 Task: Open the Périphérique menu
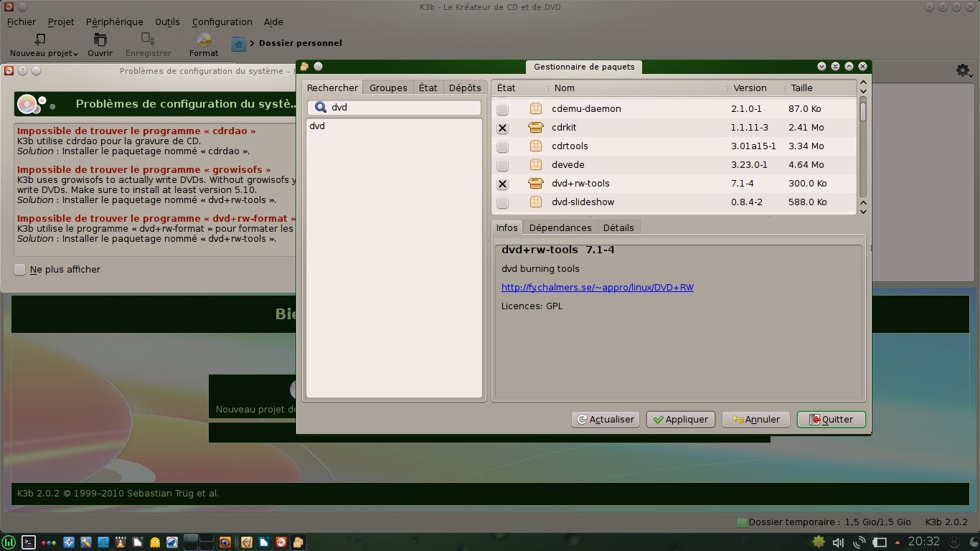coord(114,22)
